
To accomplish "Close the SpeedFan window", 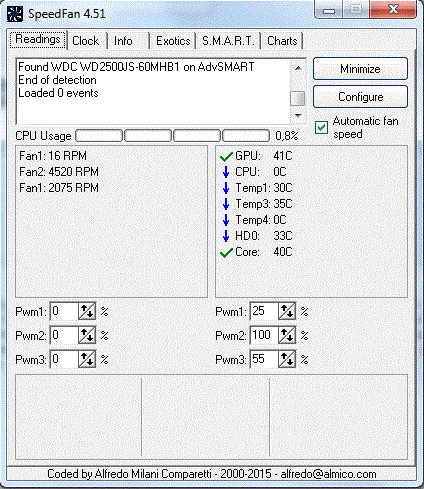I will click(393, 9).
